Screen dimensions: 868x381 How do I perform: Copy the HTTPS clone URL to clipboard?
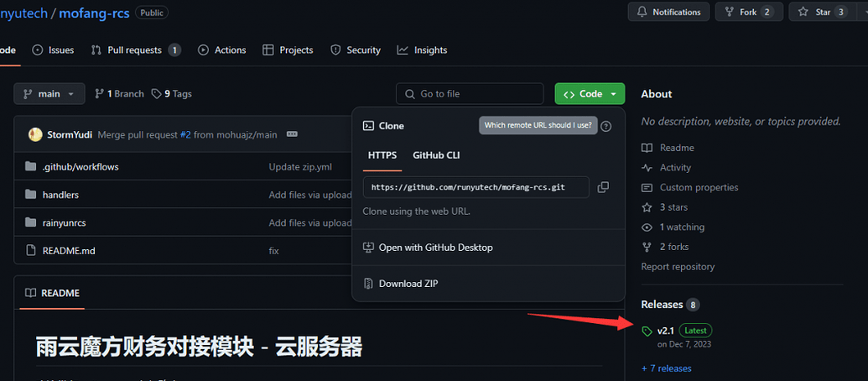coord(603,187)
